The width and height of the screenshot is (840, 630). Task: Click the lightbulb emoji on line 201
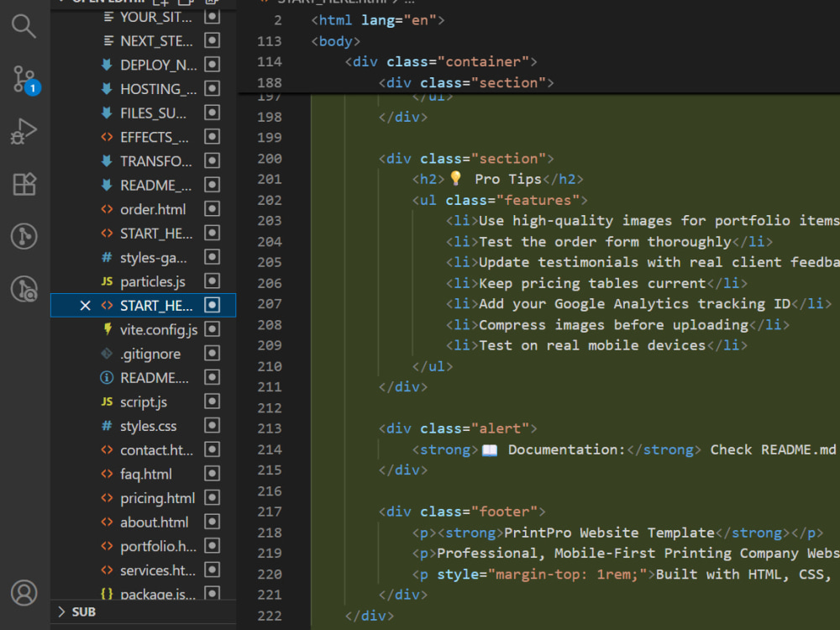click(456, 178)
